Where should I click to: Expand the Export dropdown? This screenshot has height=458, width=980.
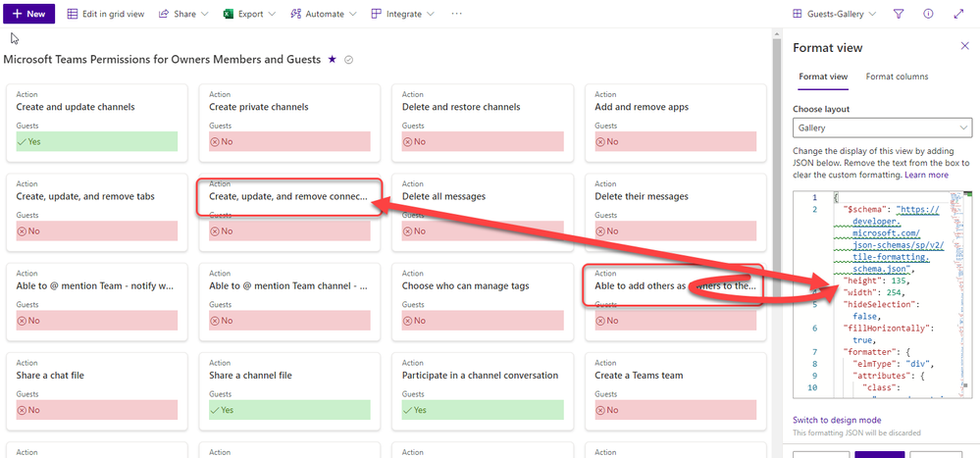(250, 14)
